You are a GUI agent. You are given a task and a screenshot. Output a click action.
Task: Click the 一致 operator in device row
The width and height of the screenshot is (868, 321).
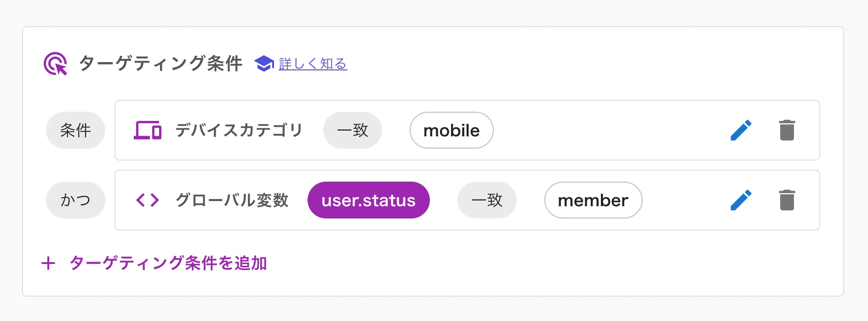(353, 130)
